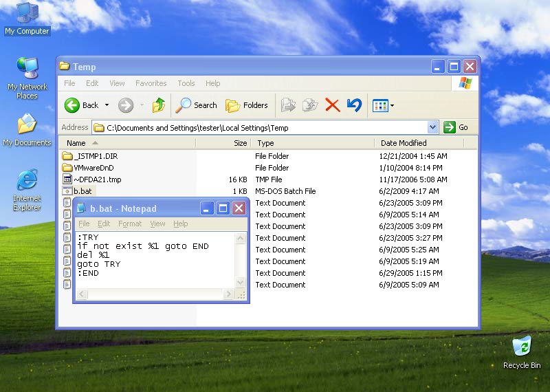Open the Help menu in Notepad
The image size is (550, 392).
coord(181,224)
